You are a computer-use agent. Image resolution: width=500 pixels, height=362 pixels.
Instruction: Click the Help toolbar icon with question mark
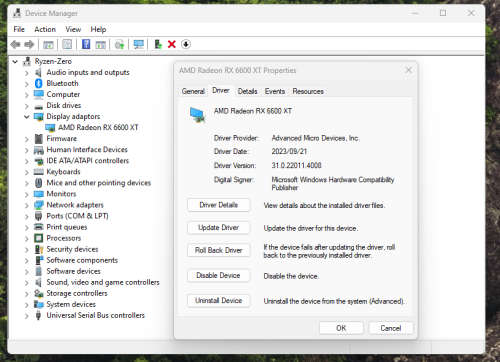[x=86, y=44]
